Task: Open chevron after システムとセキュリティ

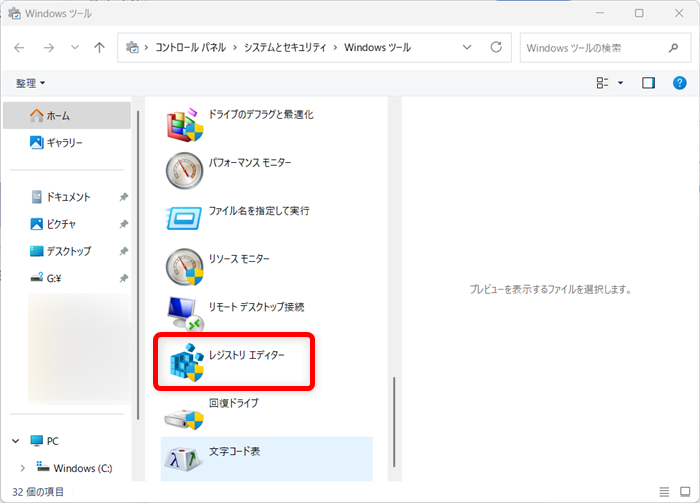Action: click(x=335, y=47)
